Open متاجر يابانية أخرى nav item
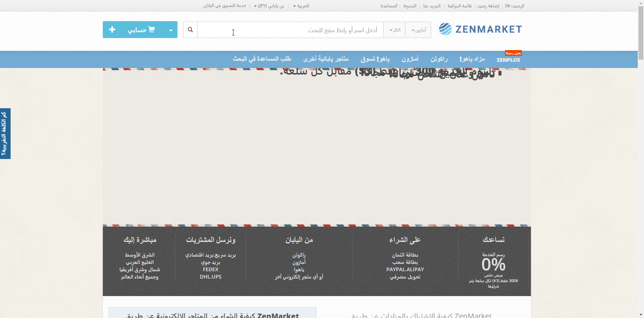644x318 pixels. click(x=326, y=59)
